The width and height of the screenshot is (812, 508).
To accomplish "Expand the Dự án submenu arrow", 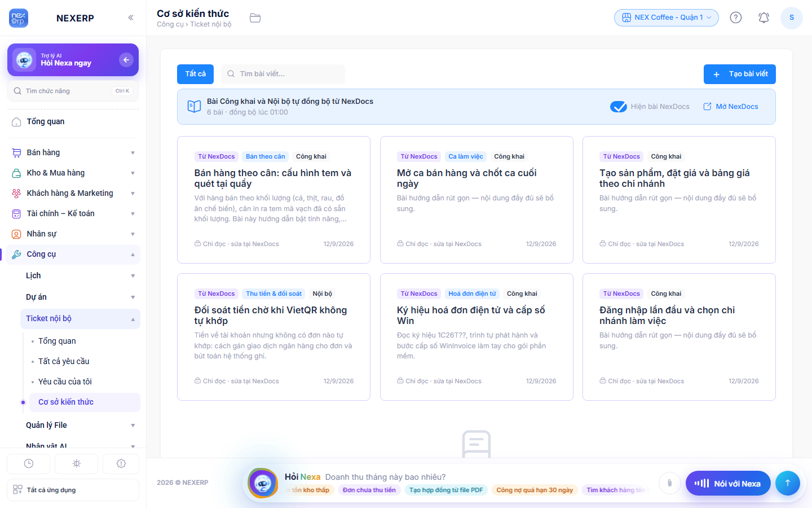I will [133, 297].
